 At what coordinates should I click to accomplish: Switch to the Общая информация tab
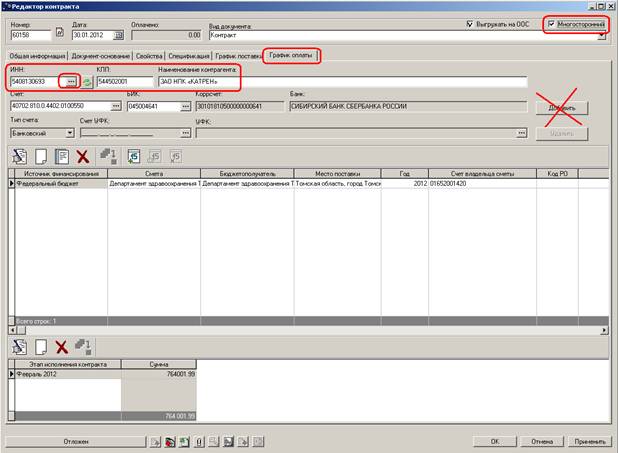(x=37, y=56)
